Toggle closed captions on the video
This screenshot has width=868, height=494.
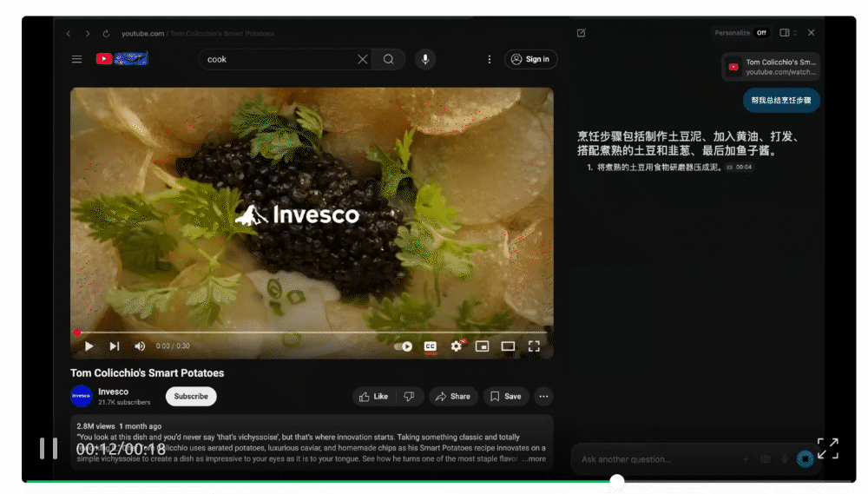[430, 346]
